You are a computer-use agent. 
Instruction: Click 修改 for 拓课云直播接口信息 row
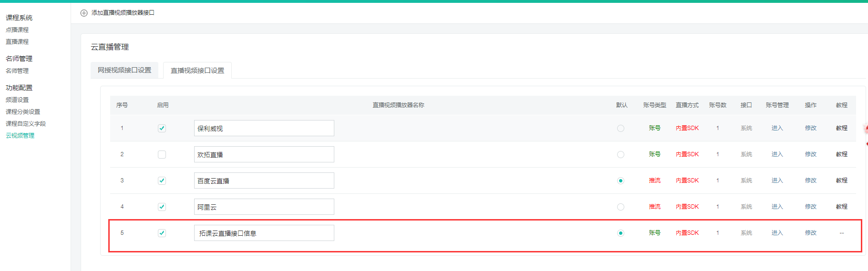pos(810,233)
